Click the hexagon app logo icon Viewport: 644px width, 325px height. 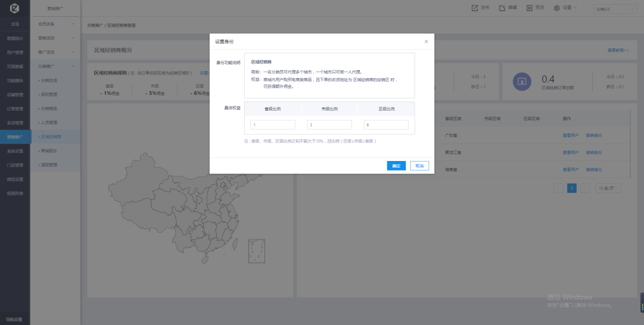point(15,9)
